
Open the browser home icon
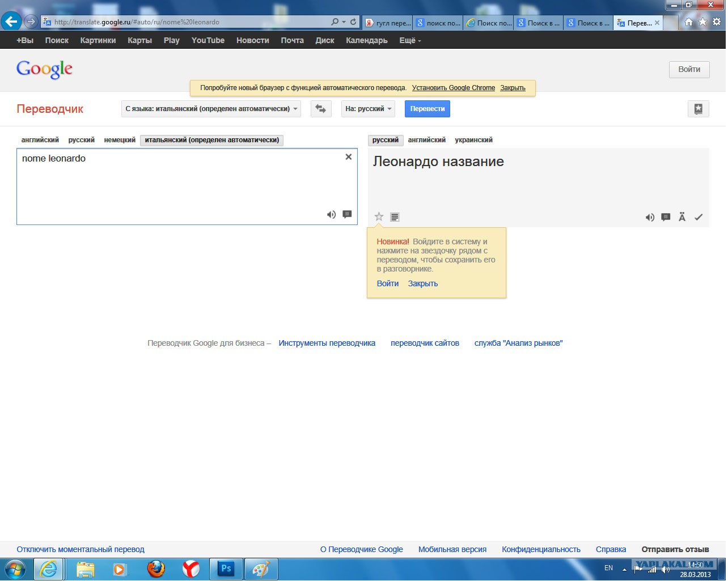(689, 22)
